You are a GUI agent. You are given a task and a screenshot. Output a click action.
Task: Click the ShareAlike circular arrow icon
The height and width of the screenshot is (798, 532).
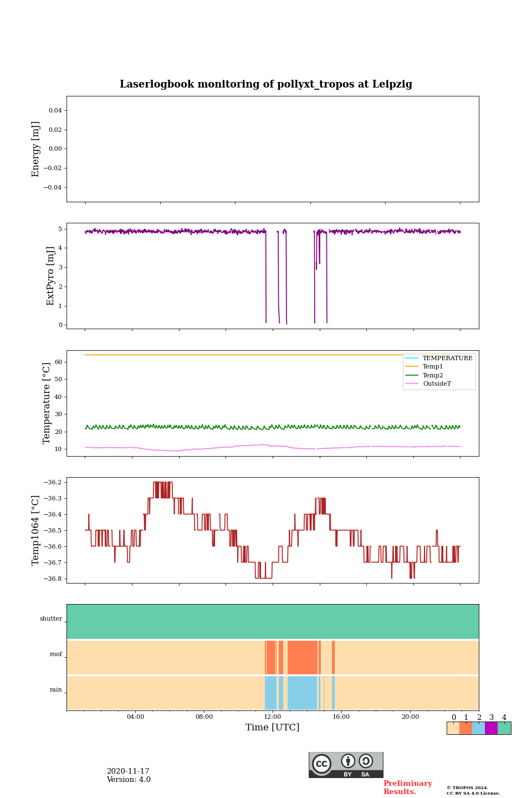pos(366,761)
